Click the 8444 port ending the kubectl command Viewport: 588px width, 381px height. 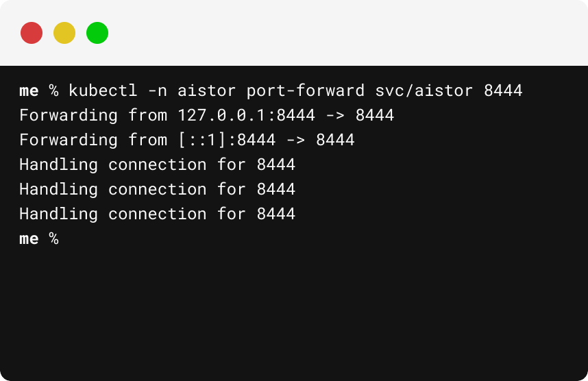[x=503, y=90]
